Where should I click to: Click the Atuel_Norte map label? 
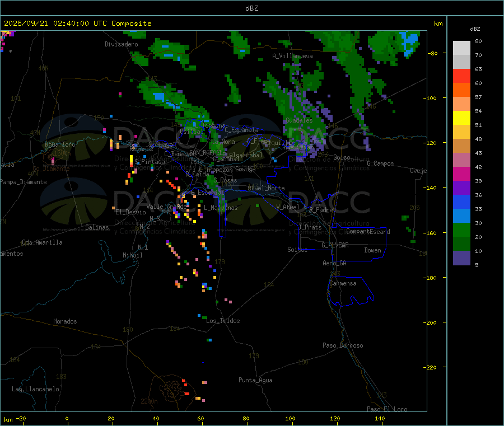[266, 188]
